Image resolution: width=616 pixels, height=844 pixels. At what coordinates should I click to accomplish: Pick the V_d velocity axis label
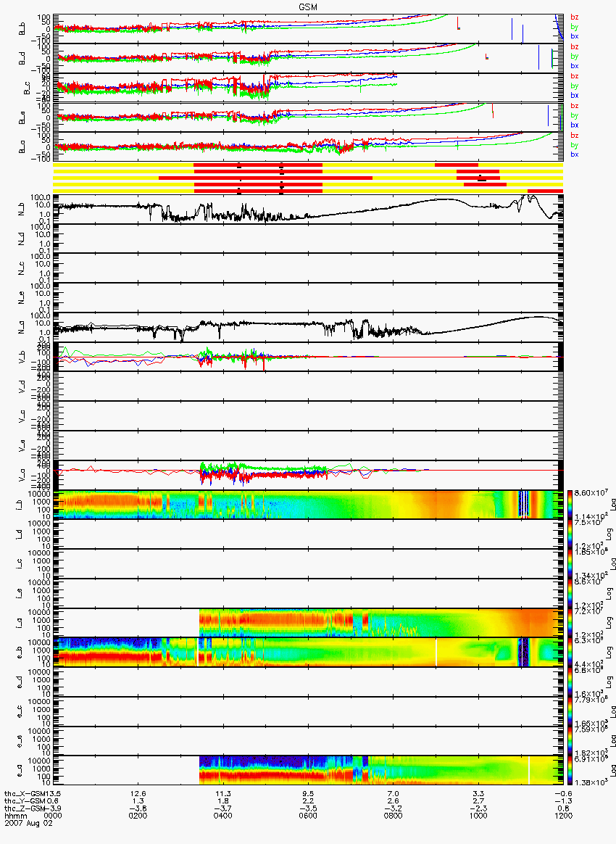click(22, 386)
